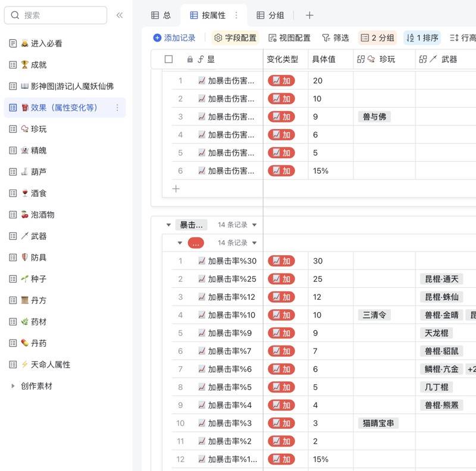Image resolution: width=476 pixels, height=471 pixels.
Task: Open more options for 效果 sidebar item
Action: tap(117, 108)
